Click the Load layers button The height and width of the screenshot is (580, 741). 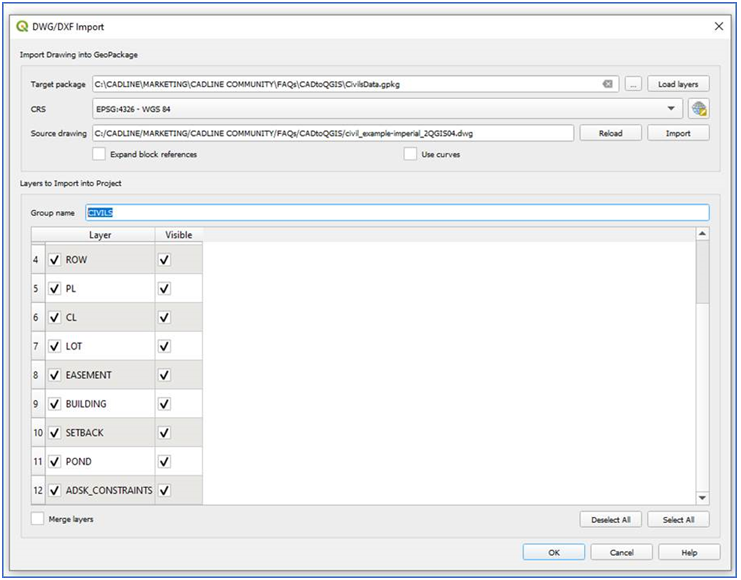(x=678, y=84)
